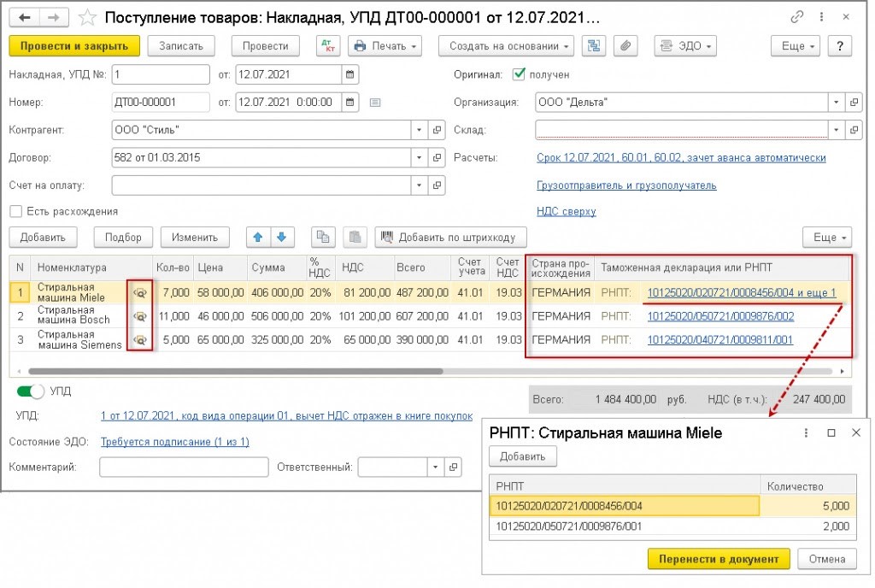Open the attached files paperclip icon

pos(626,46)
